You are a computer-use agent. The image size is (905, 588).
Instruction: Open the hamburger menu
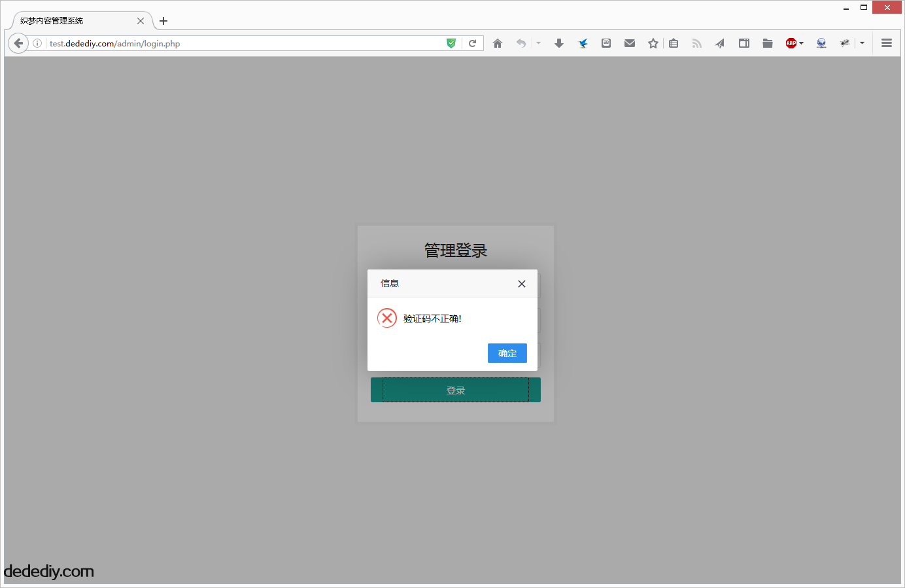pyautogui.click(x=887, y=43)
